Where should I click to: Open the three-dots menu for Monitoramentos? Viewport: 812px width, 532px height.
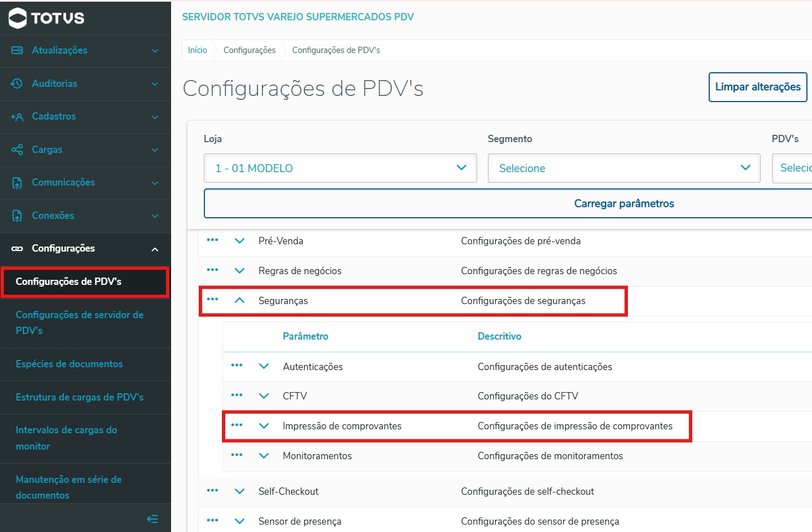237,455
